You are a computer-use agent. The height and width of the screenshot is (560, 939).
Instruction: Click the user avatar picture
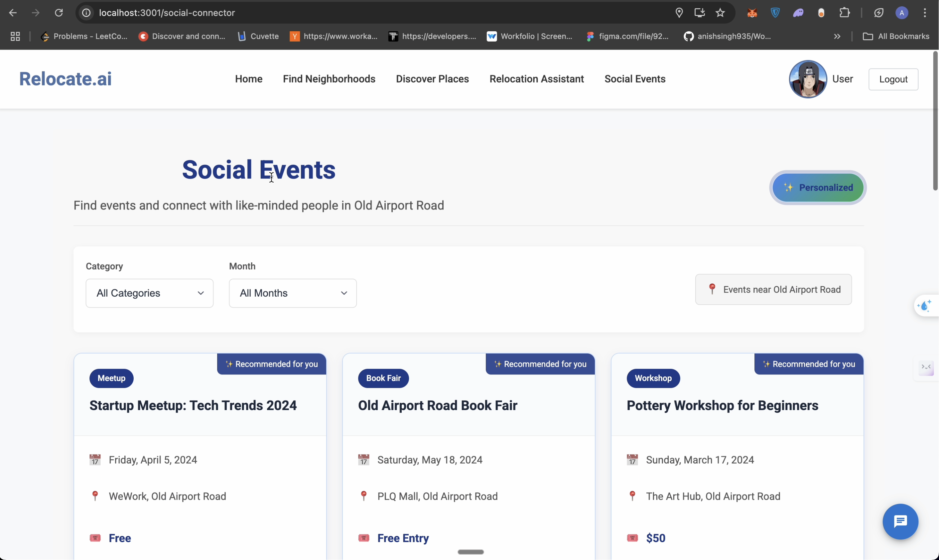click(x=808, y=79)
